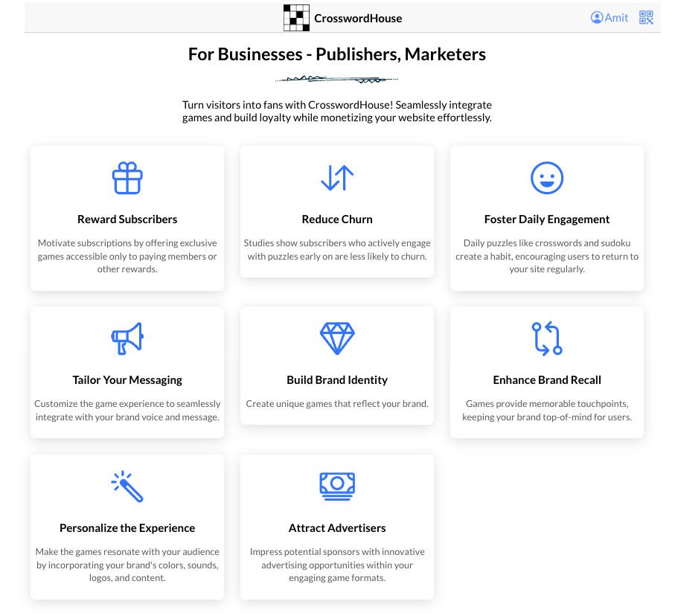Select the Build Brand Identity heading
This screenshot has width=675, height=616.
click(x=337, y=379)
